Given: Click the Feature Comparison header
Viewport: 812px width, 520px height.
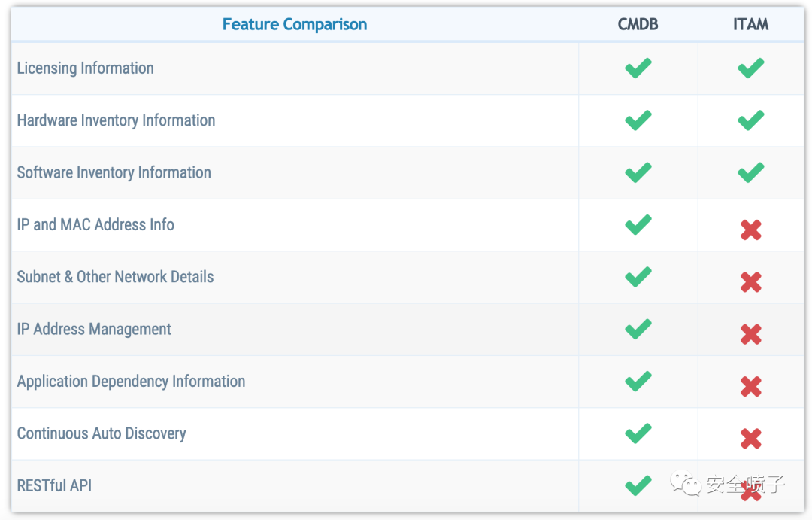Looking at the screenshot, I should pos(295,24).
